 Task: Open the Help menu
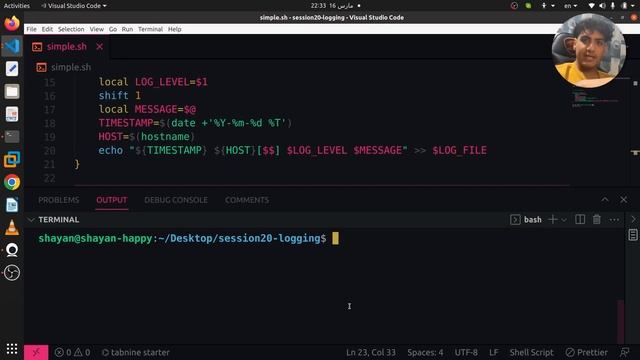point(174,29)
